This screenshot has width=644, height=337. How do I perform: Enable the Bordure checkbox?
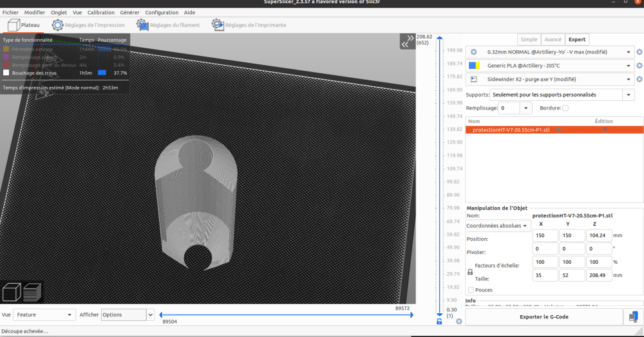tap(565, 108)
